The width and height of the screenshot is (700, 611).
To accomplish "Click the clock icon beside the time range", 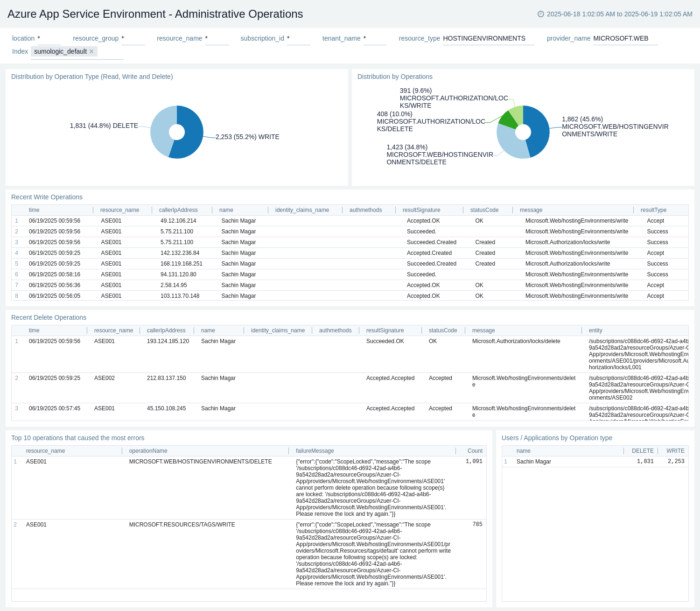I will (541, 14).
